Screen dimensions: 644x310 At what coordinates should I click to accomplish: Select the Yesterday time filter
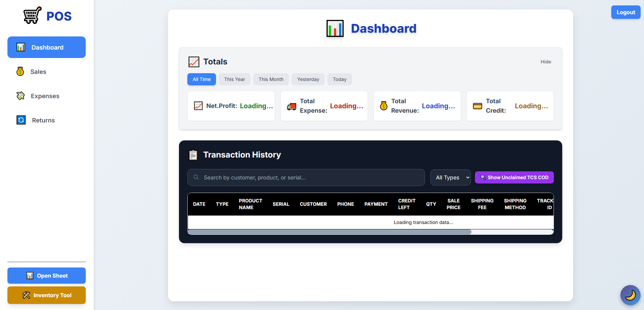308,79
